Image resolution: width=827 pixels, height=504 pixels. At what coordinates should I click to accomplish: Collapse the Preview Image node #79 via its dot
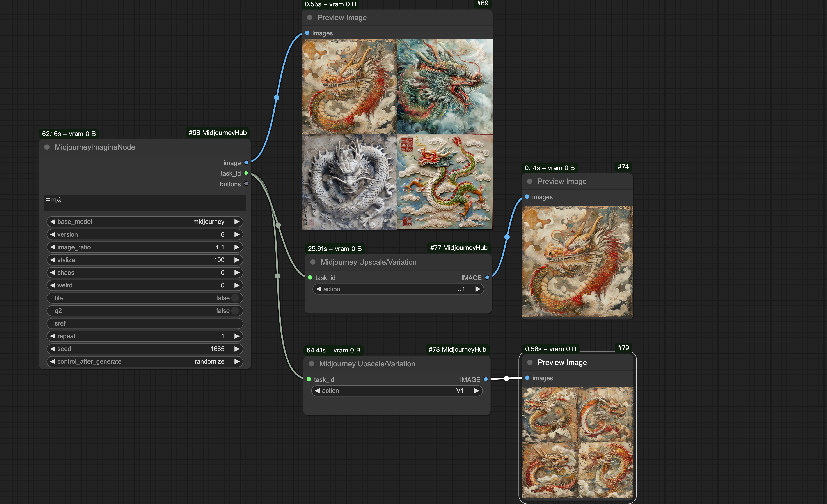pos(530,363)
